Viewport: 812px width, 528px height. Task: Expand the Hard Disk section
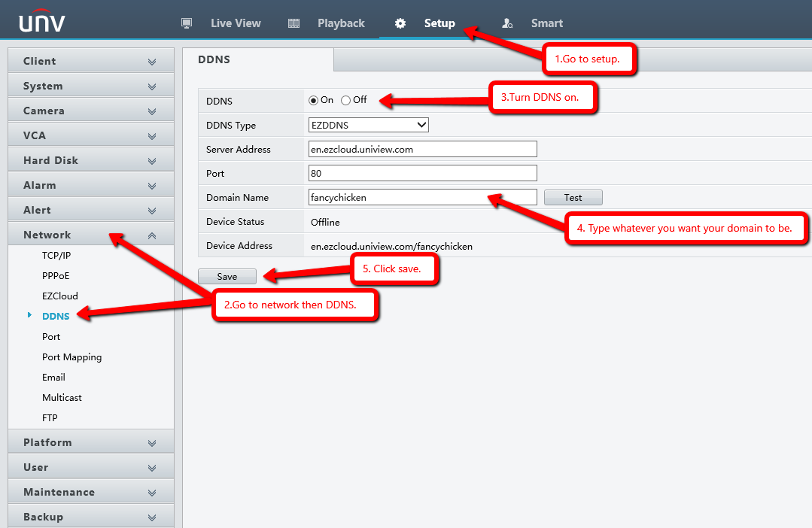tap(90, 160)
